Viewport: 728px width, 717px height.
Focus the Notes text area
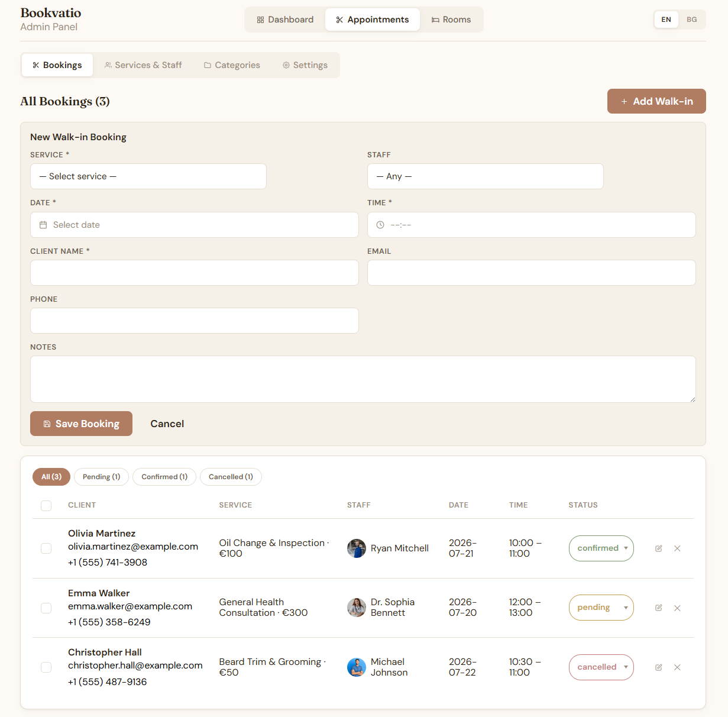(363, 379)
